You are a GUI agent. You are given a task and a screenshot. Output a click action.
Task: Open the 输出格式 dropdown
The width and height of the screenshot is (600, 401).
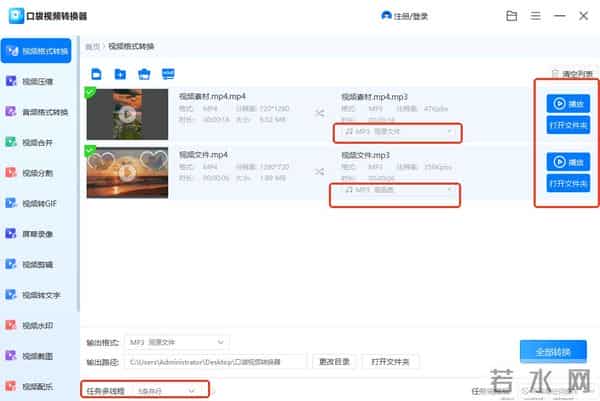177,342
